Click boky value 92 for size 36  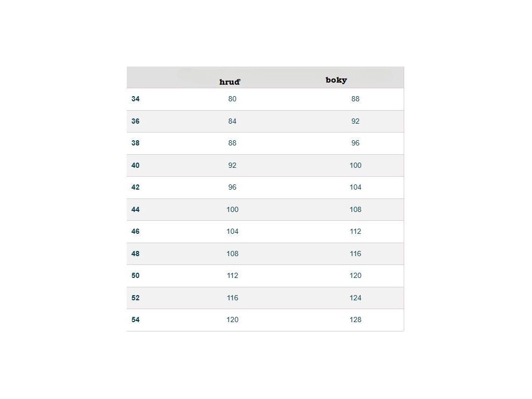click(355, 121)
